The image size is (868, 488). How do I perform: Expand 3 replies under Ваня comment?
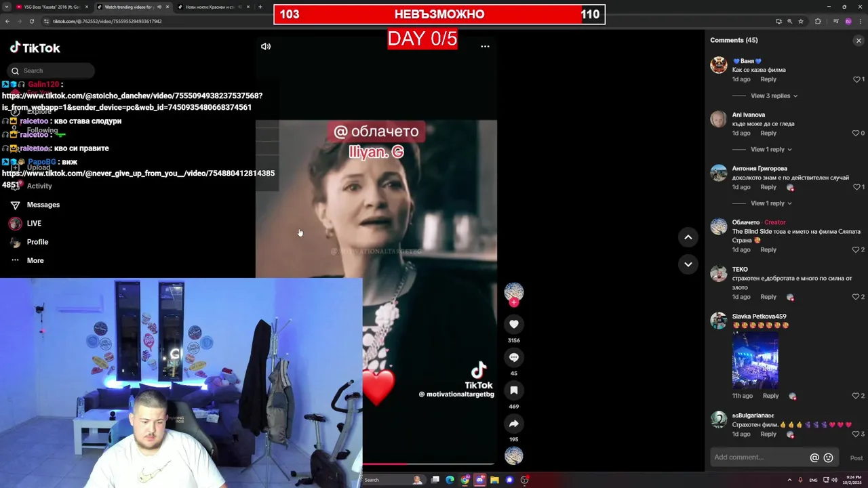coord(774,96)
